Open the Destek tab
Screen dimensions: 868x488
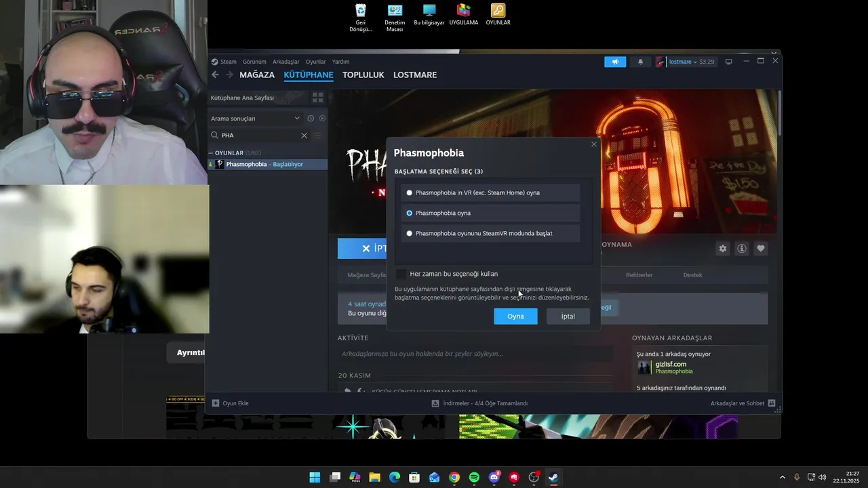(692, 275)
